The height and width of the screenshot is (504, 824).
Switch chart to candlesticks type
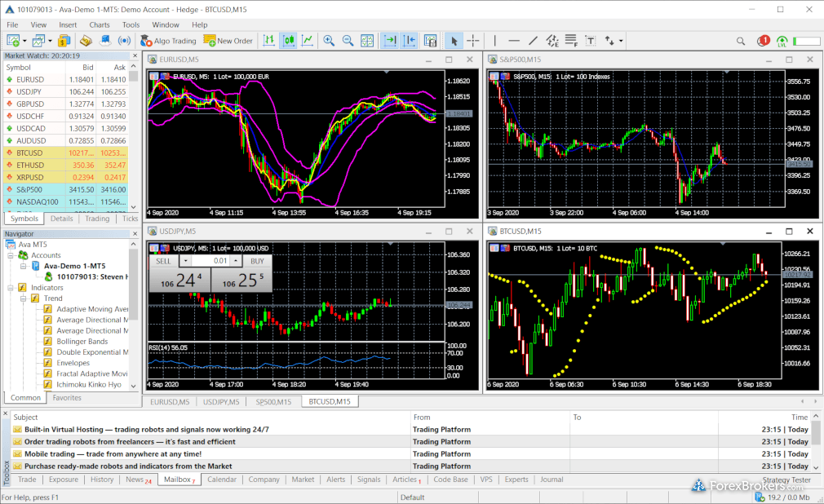(288, 41)
